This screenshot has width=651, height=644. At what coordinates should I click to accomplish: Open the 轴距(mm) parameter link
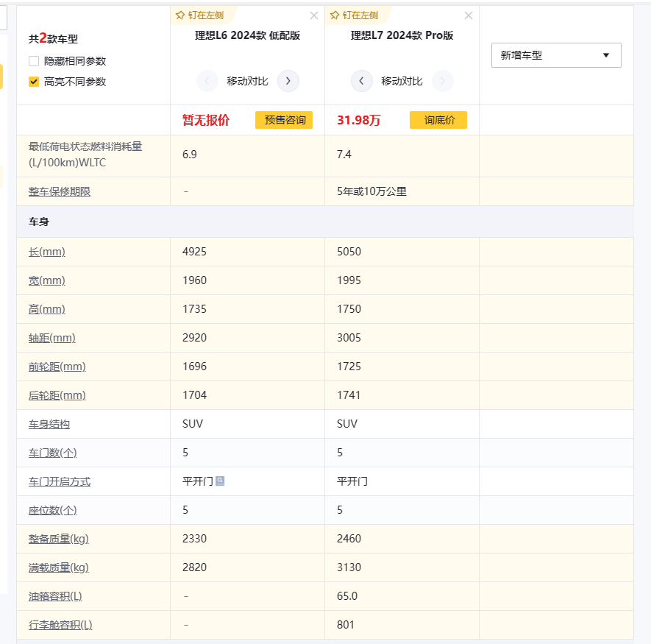(52, 338)
